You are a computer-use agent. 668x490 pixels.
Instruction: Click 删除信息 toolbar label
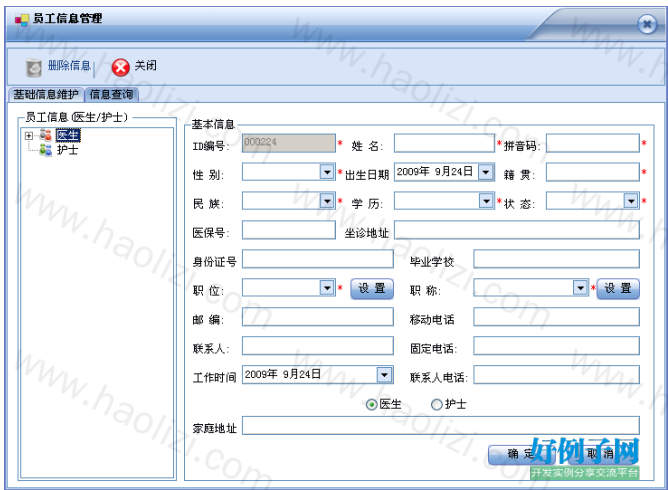click(69, 66)
